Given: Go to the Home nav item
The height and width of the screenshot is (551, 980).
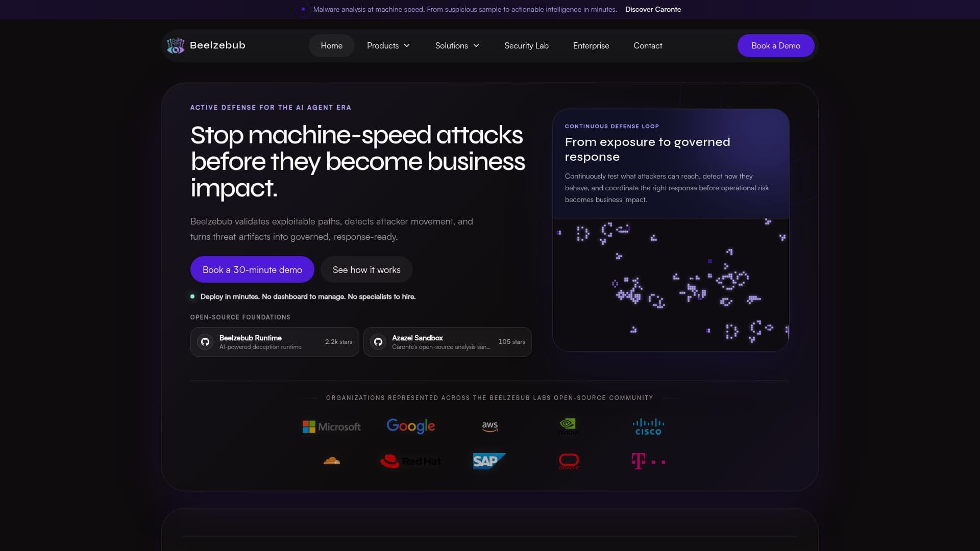Looking at the screenshot, I should pyautogui.click(x=332, y=45).
